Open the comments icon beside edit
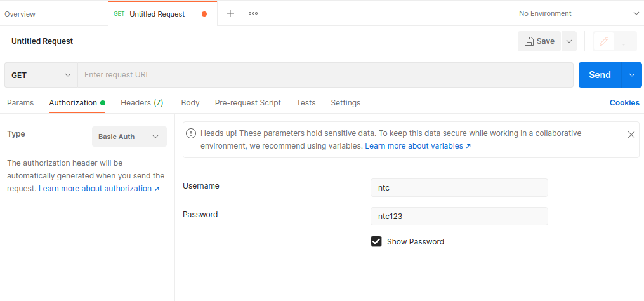Image resolution: width=644 pixels, height=301 pixels. click(x=625, y=41)
